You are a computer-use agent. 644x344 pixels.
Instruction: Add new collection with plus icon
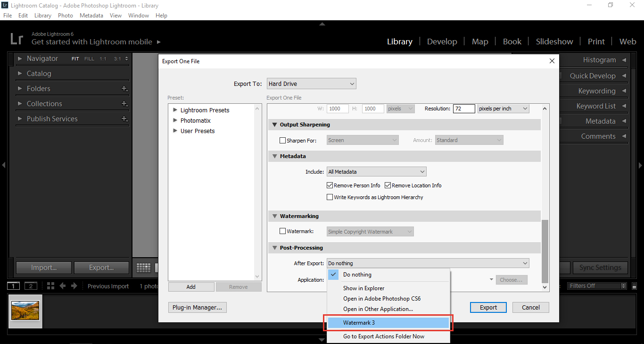pos(124,104)
